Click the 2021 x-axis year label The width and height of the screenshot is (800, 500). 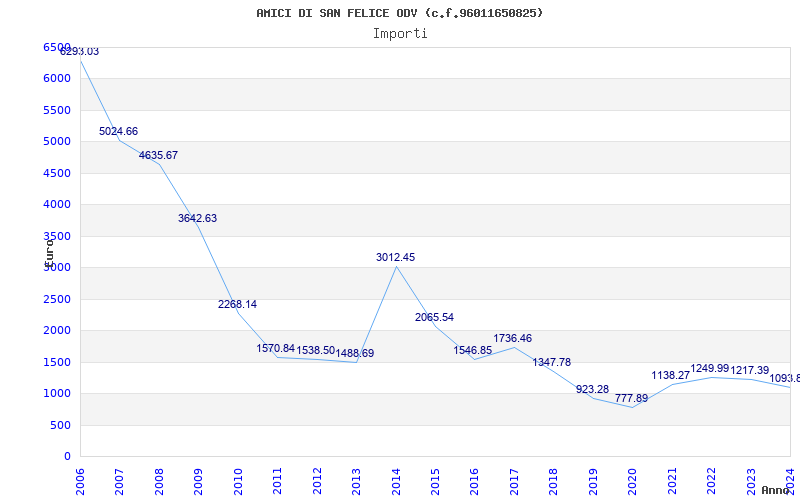[x=672, y=481]
